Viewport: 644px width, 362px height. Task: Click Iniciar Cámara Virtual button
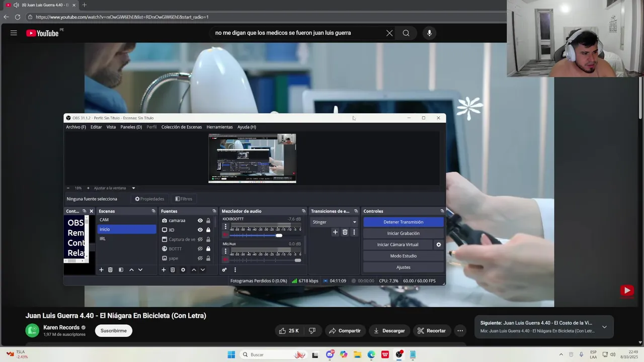tap(398, 245)
